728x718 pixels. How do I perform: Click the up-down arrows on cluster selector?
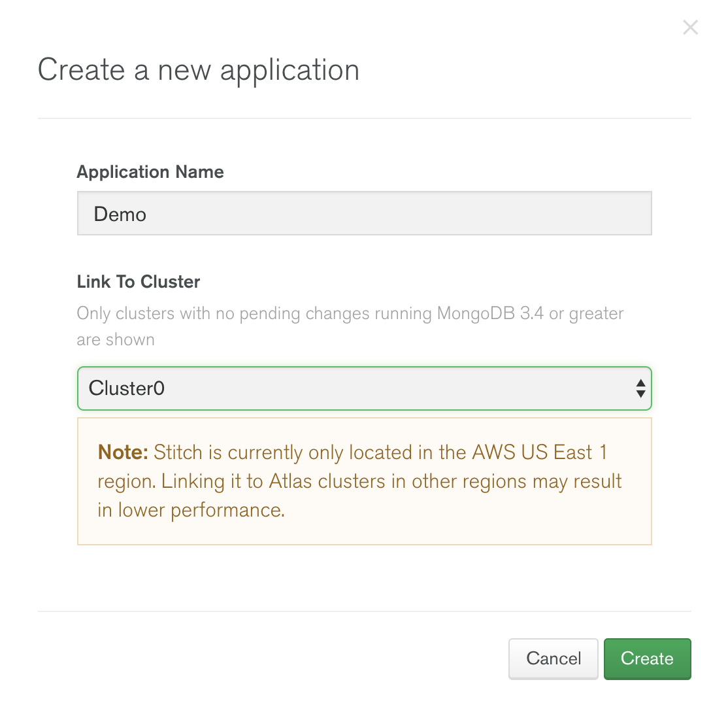640,388
